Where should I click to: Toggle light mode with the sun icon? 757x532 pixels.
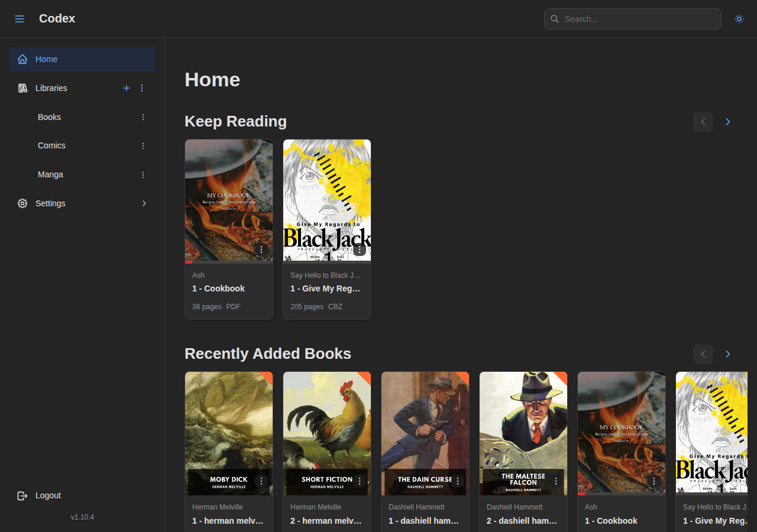tap(739, 18)
